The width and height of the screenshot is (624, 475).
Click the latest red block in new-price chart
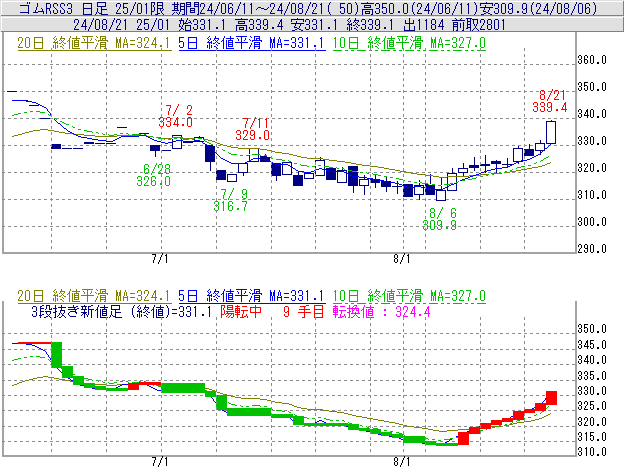point(552,398)
